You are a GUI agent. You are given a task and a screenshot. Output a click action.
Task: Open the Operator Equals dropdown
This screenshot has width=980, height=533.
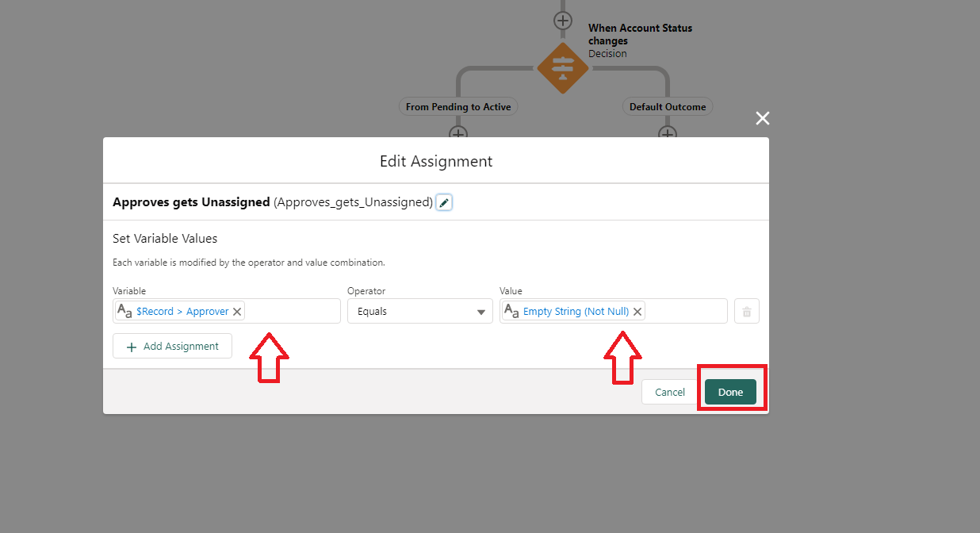pos(419,312)
